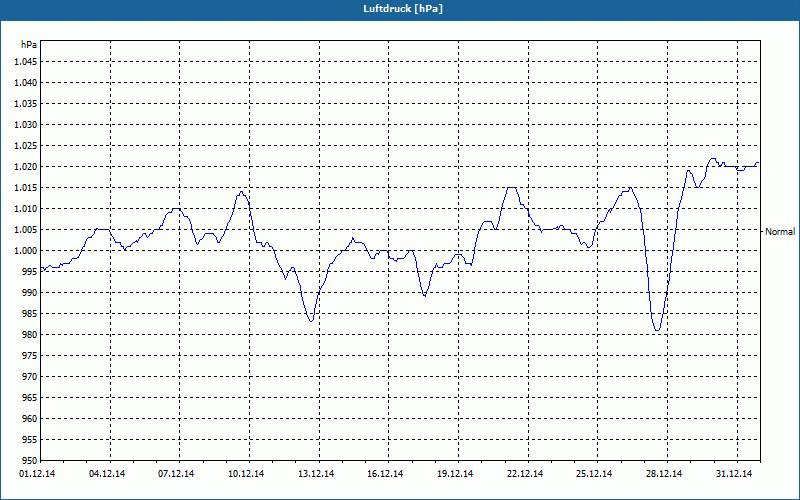The width and height of the screenshot is (800, 500).
Task: Click the 13.12.14 date label
Action: coord(316,474)
